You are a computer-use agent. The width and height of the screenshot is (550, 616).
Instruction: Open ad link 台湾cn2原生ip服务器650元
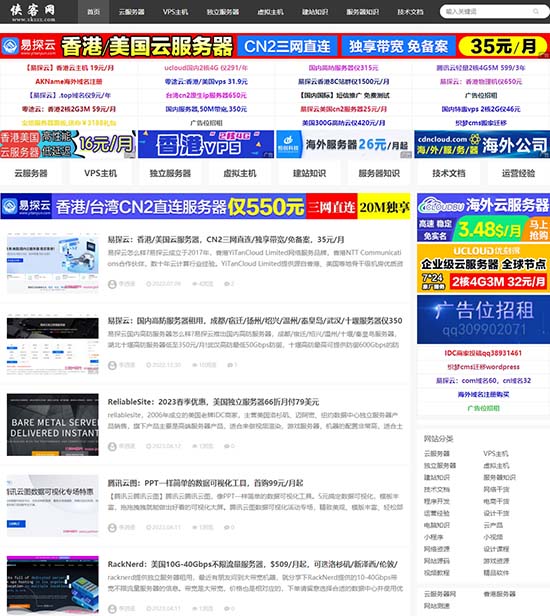point(206,95)
